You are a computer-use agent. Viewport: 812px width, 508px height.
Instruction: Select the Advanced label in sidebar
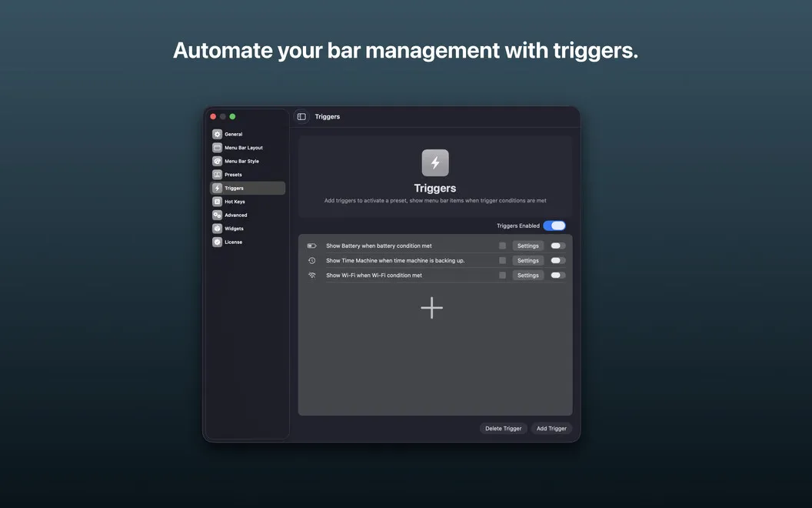[x=235, y=215]
